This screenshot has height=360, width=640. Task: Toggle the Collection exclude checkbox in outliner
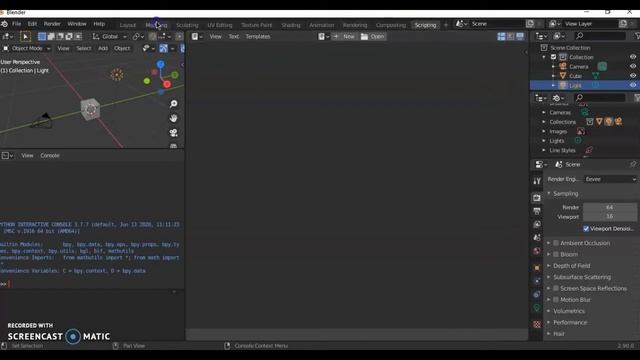tap(553, 57)
